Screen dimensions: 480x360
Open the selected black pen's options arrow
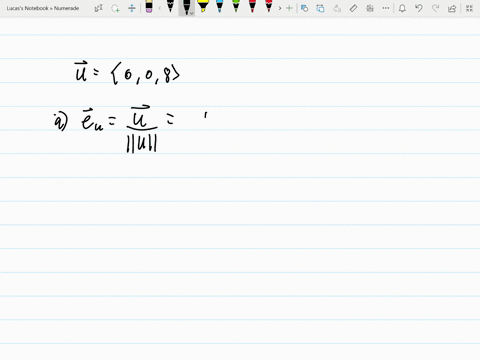(192, 13)
